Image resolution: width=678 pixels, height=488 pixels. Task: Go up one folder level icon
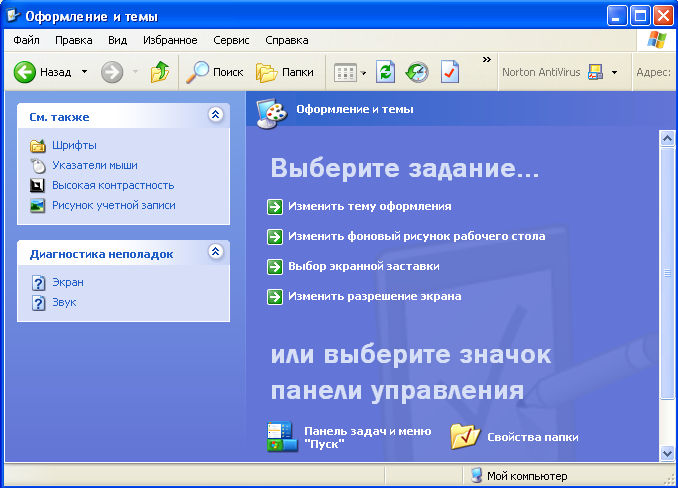point(160,72)
